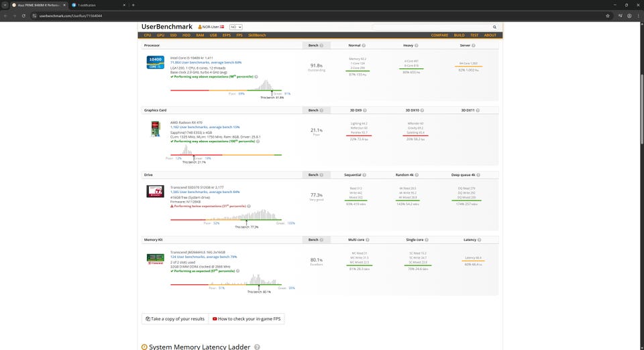This screenshot has width=644, height=350.
Task: Open the NO country dropdown
Action: point(235,27)
